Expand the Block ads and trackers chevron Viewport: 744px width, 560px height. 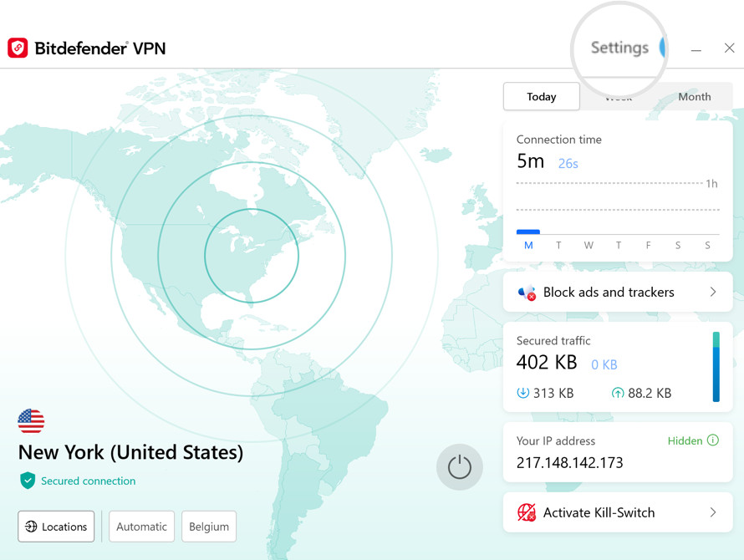[713, 292]
